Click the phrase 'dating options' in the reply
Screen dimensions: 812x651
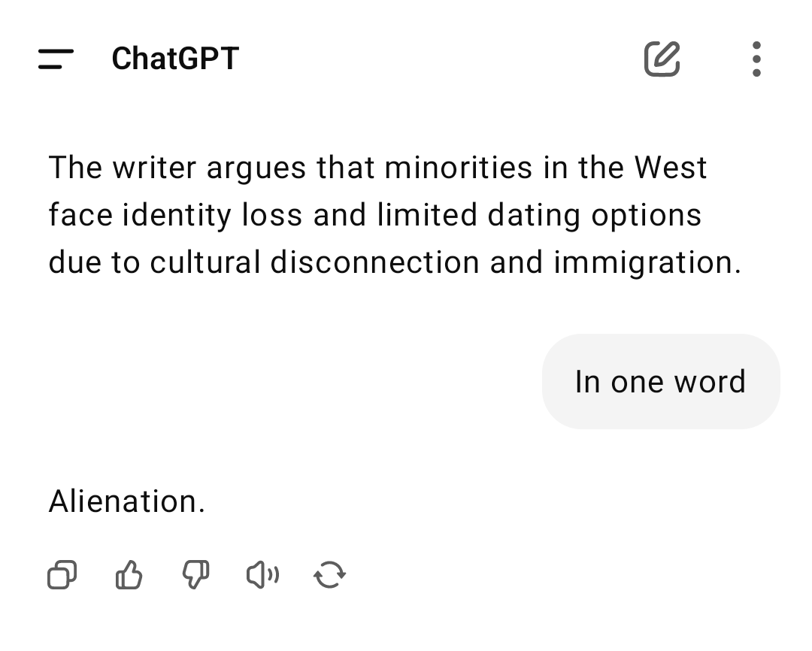coord(595,215)
